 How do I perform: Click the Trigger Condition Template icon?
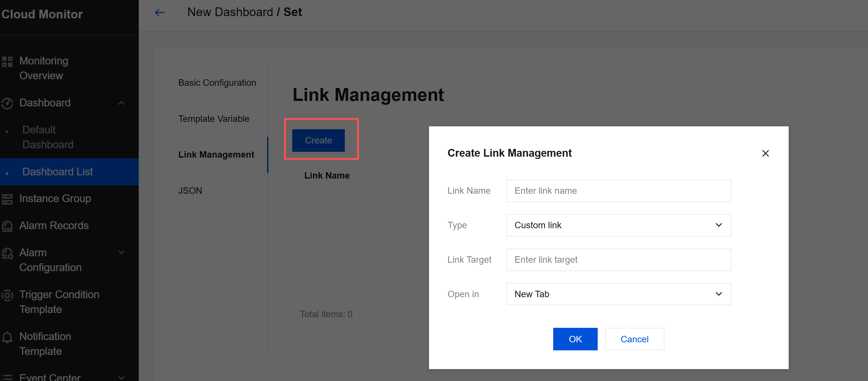7,295
